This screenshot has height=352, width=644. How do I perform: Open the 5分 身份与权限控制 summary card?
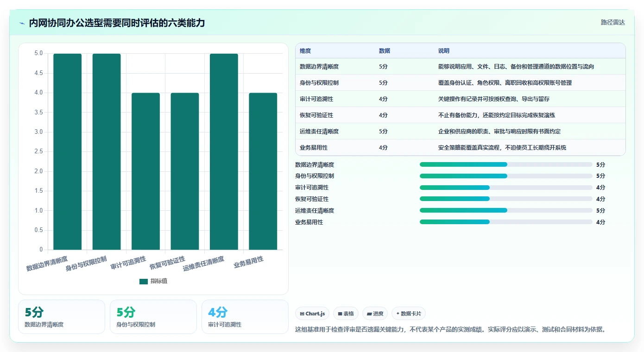tap(153, 317)
